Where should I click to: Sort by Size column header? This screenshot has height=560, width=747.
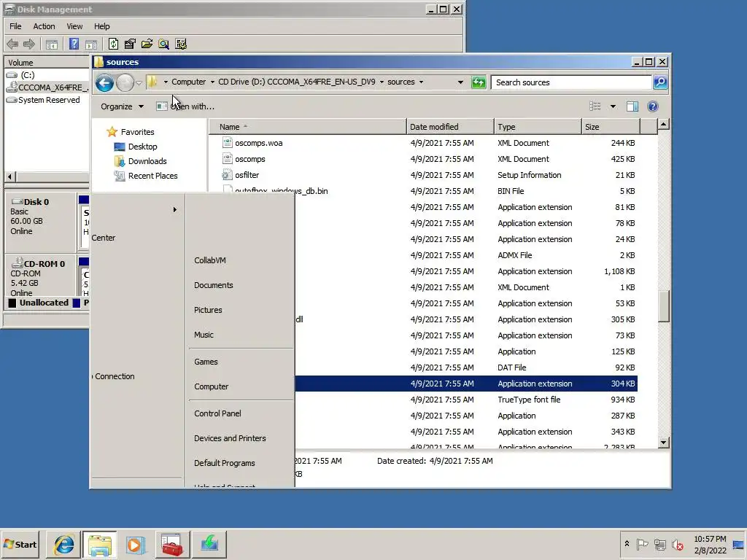[611, 127]
